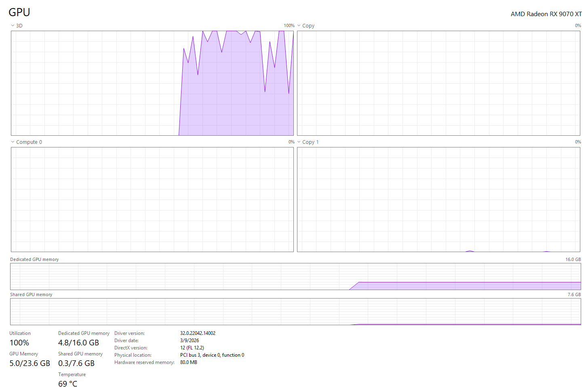Screen dimensions: 588x387
Task: Click the 100% scale label above 3D graph
Action: [x=289, y=25]
